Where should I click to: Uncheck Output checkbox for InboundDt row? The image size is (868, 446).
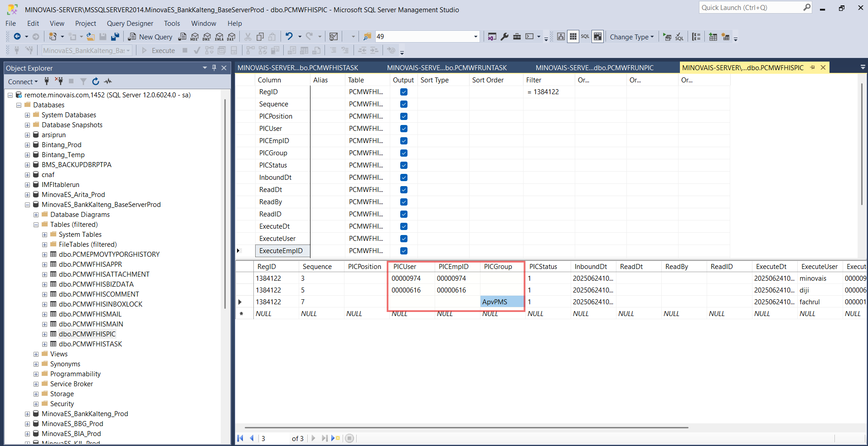coord(404,177)
